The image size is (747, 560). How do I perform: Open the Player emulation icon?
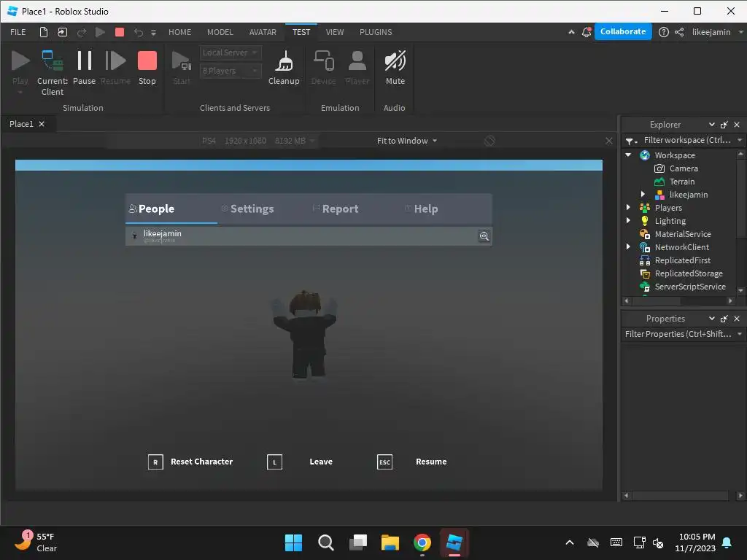(x=357, y=61)
